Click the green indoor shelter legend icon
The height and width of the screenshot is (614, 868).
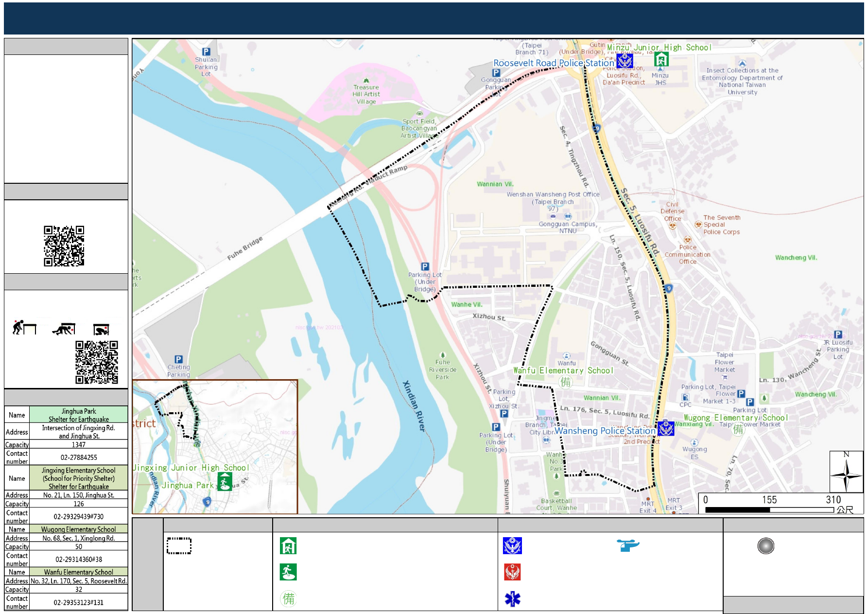[288, 546]
